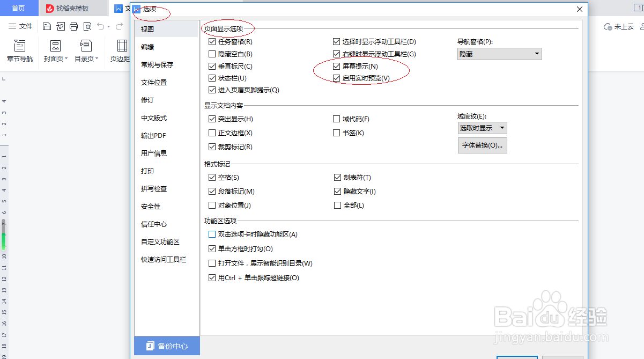Select the 拼写检查 spell check category
The width and height of the screenshot is (644, 359).
coord(153,188)
